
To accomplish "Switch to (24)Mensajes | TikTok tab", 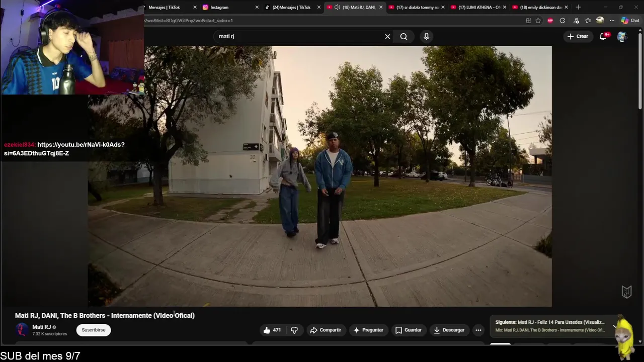I will (291, 7).
